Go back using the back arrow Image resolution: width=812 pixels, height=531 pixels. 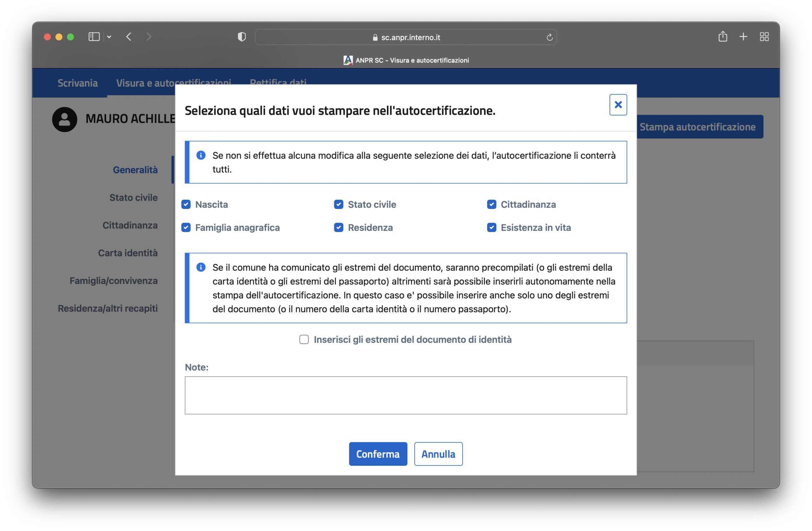[x=129, y=37]
